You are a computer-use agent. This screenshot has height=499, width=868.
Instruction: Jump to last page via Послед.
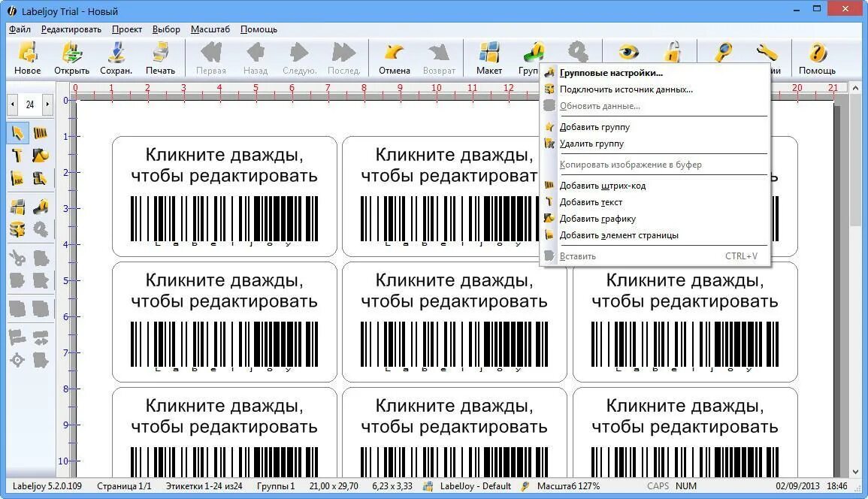click(x=343, y=58)
